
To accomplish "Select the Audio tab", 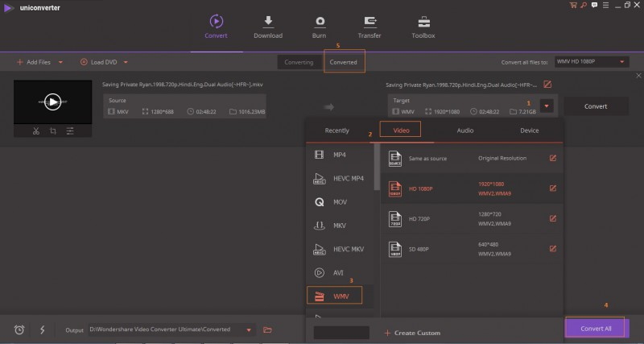I will 465,131.
